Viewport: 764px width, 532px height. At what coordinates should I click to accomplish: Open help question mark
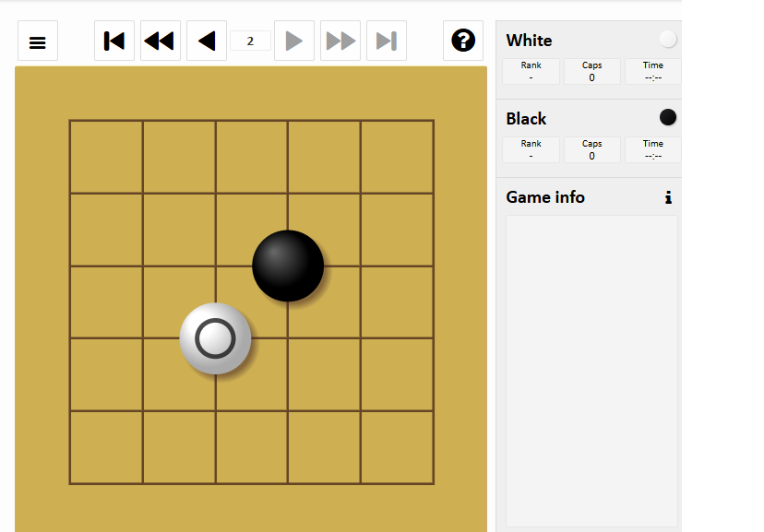click(x=463, y=41)
